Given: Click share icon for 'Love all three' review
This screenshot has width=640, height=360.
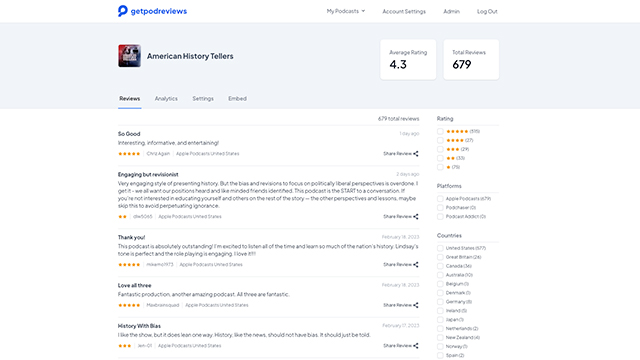Looking at the screenshot, I should 416,305.
